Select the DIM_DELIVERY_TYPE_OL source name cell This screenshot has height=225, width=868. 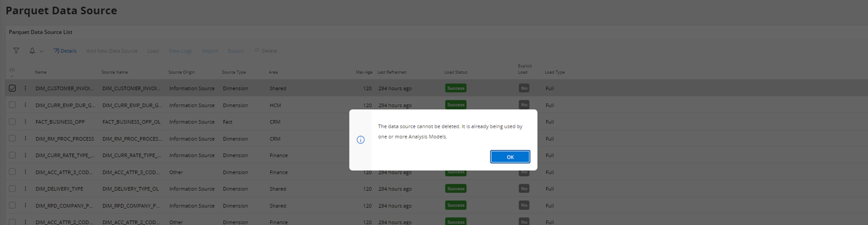[x=131, y=189]
